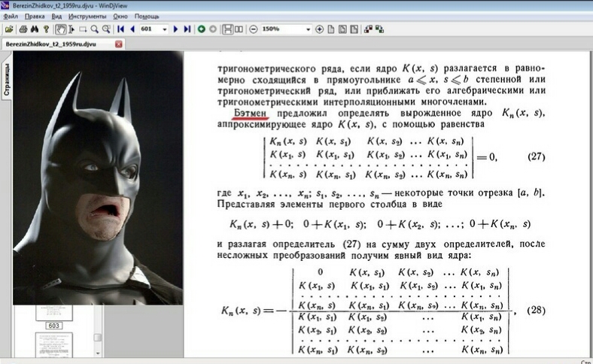Toggle facing pages layout
The width and height of the screenshot is (593, 364).
point(239,29)
